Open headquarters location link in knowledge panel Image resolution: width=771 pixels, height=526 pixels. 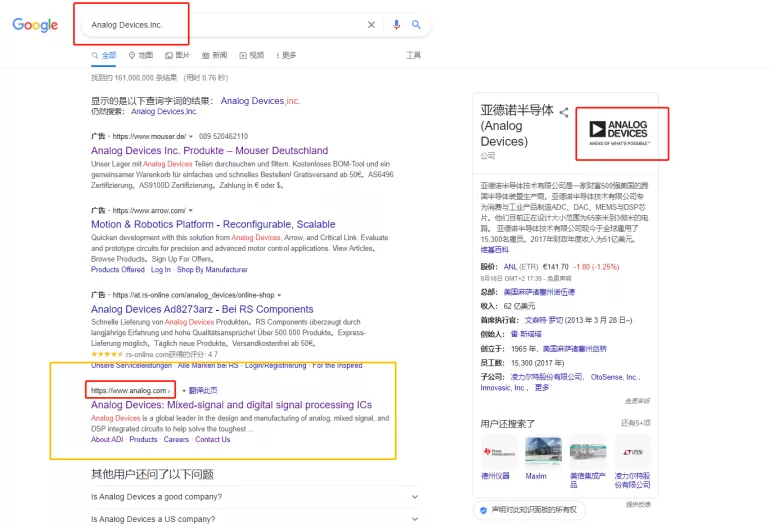click(x=539, y=292)
